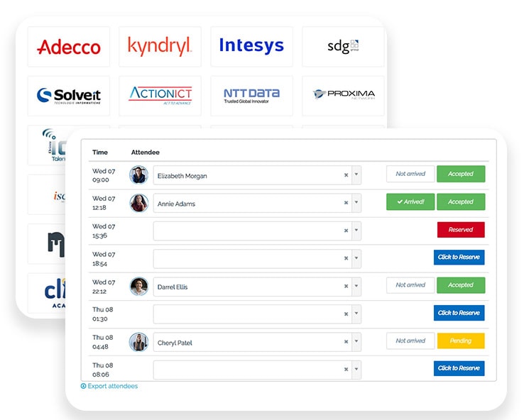
Task: Click the red Reserved button
Action: pos(461,230)
